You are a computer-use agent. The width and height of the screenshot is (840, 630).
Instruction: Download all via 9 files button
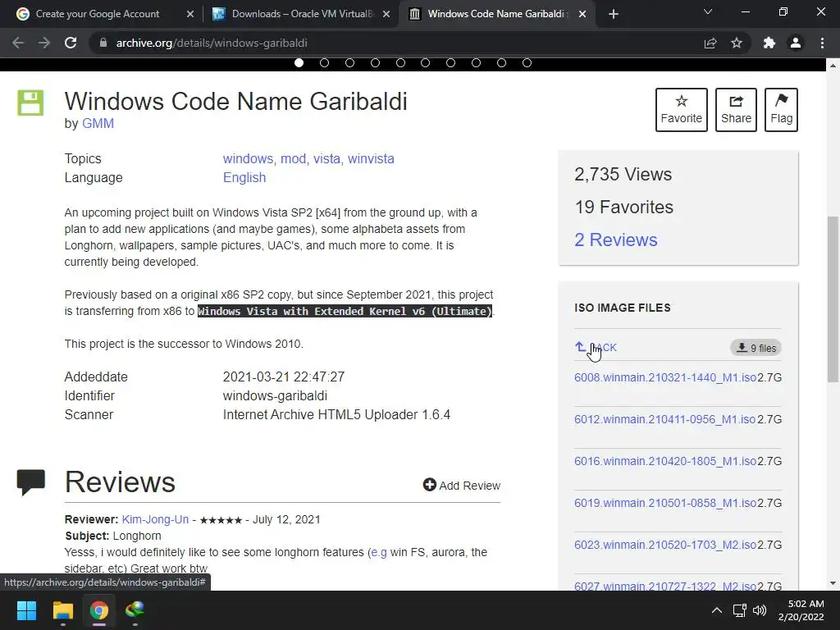(x=756, y=348)
